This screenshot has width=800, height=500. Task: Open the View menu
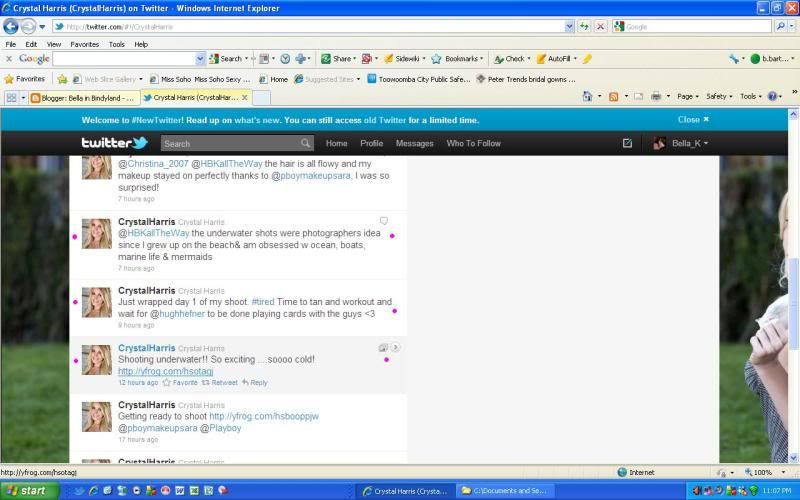point(54,44)
